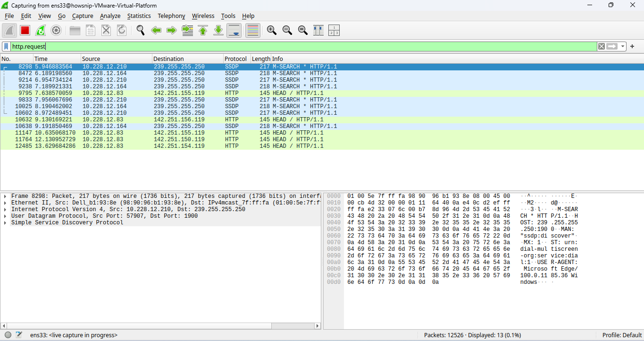The width and height of the screenshot is (644, 341).
Task: Click the Close capture file icon
Action: pyautogui.click(x=106, y=30)
